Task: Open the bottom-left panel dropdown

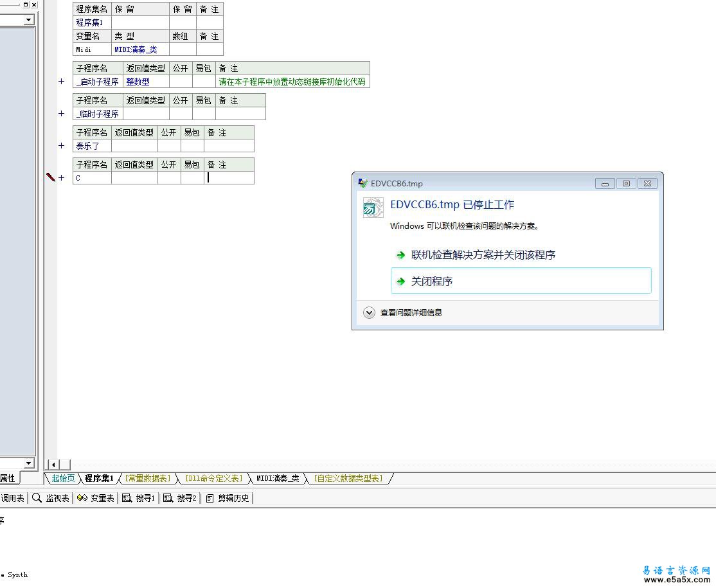Action: (x=29, y=463)
